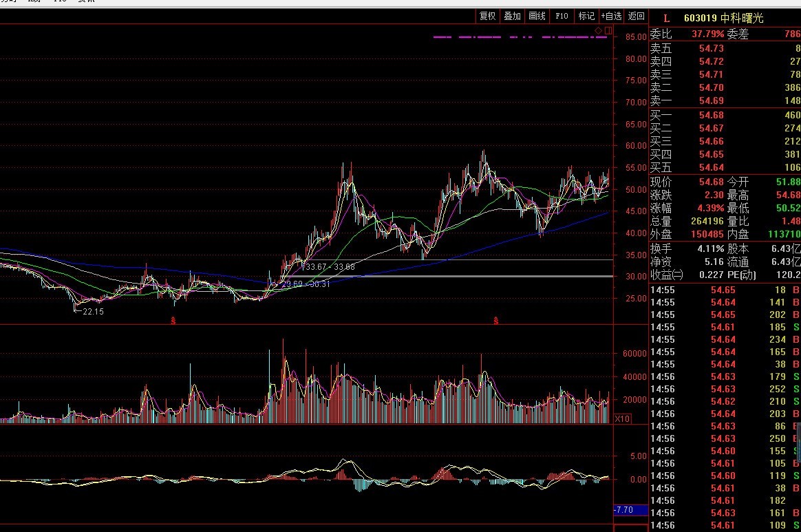Click the 净资 value 5.16
The height and width of the screenshot is (532, 801).
point(714,262)
